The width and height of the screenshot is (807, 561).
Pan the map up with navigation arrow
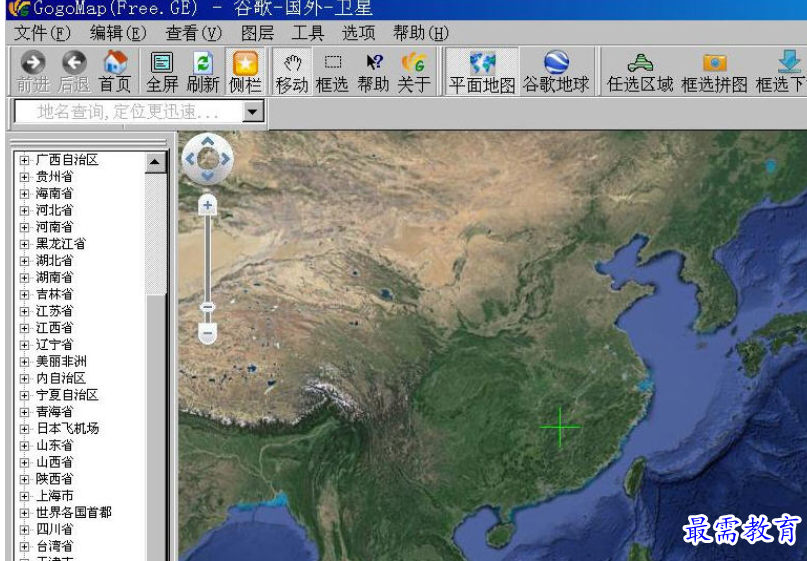pos(207,141)
